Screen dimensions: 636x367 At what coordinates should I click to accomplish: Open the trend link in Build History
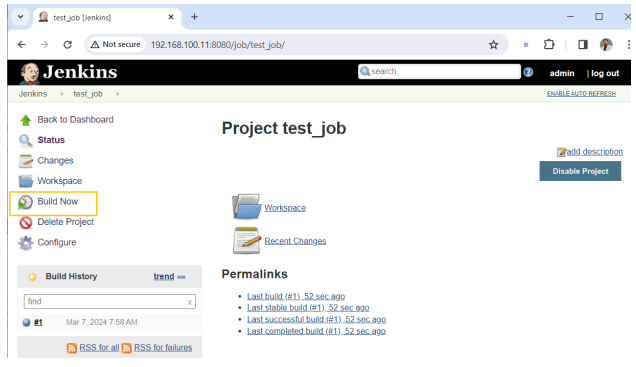tap(164, 277)
